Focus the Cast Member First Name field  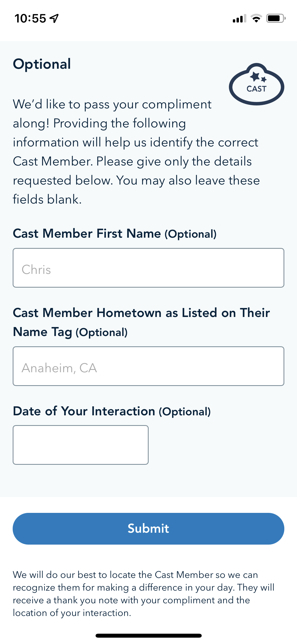click(x=148, y=268)
